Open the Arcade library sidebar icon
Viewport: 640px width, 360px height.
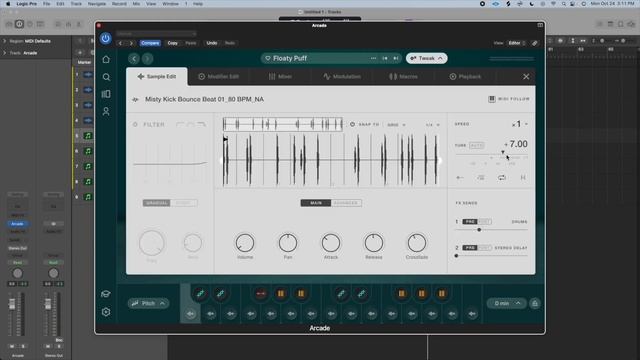106,94
